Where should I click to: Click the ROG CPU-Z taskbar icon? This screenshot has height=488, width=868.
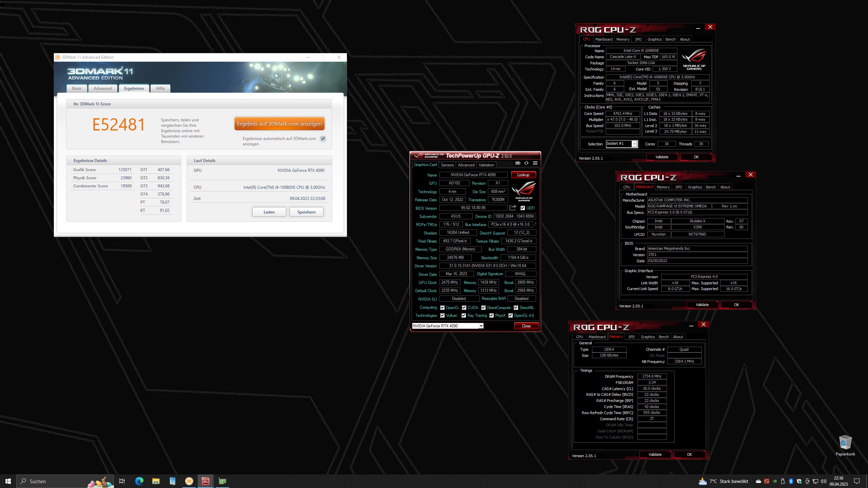pyautogui.click(x=205, y=481)
